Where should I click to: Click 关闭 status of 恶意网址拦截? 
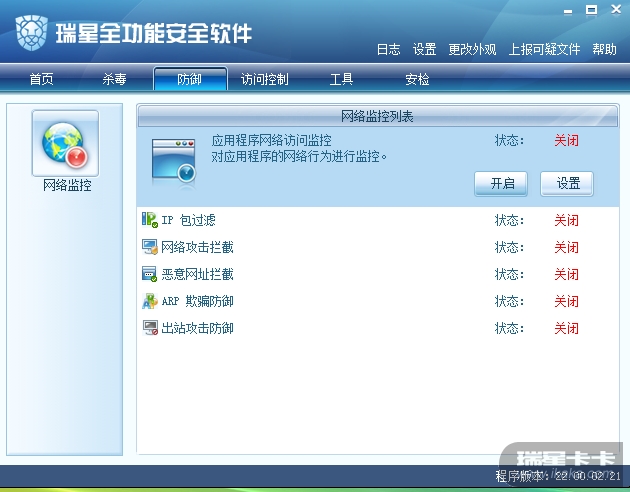567,274
